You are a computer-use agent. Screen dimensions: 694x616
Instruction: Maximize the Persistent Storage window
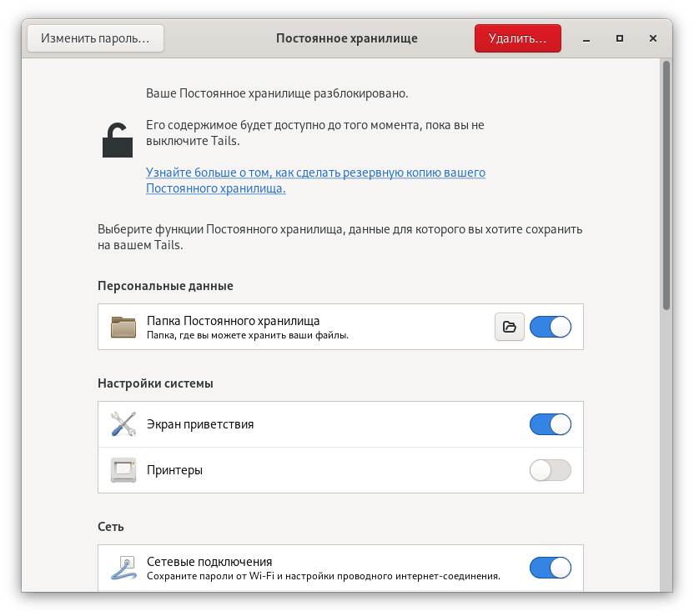[620, 38]
